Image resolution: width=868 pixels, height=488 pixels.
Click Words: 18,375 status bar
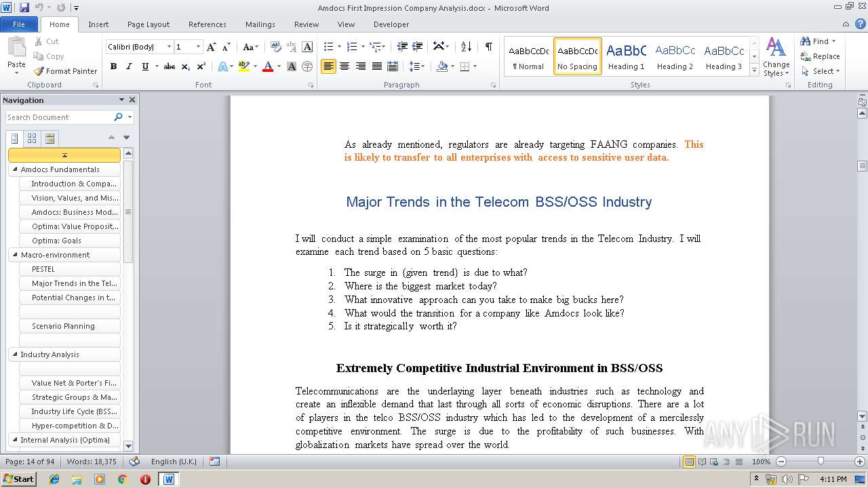92,462
